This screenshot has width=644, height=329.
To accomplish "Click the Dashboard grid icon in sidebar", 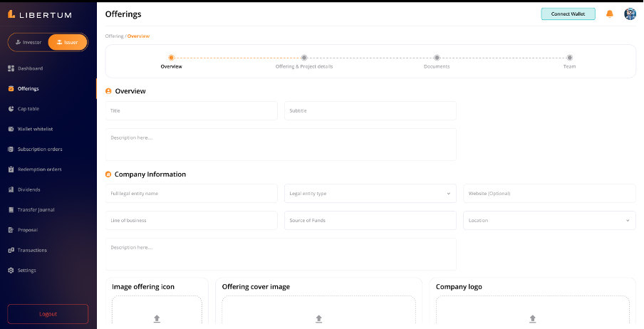I will pos(11,68).
